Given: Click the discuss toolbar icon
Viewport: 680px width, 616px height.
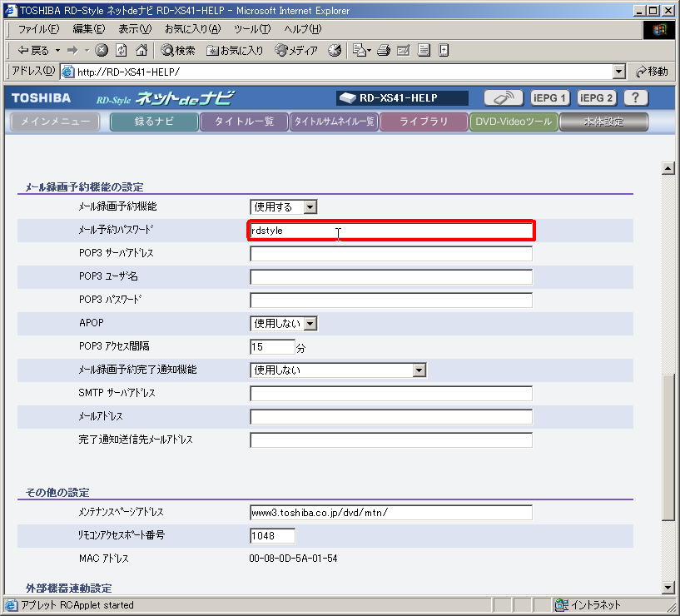Looking at the screenshot, I should [424, 51].
